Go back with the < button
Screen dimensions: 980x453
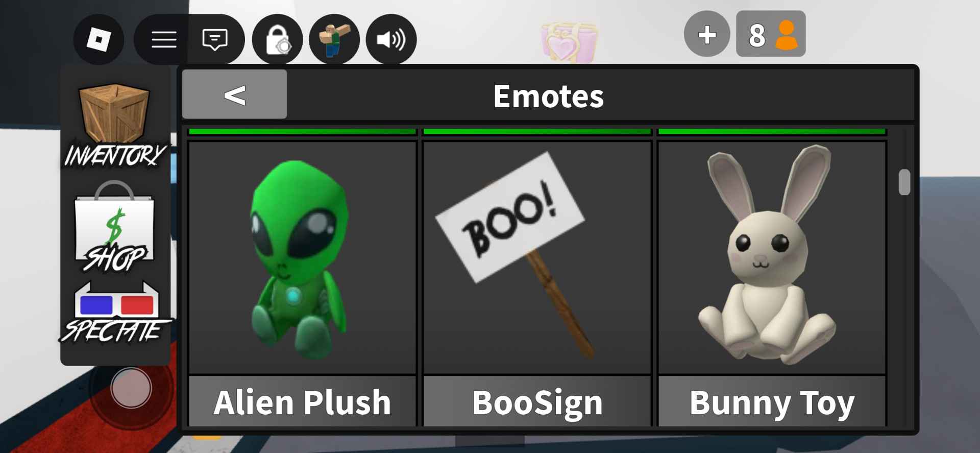point(234,94)
